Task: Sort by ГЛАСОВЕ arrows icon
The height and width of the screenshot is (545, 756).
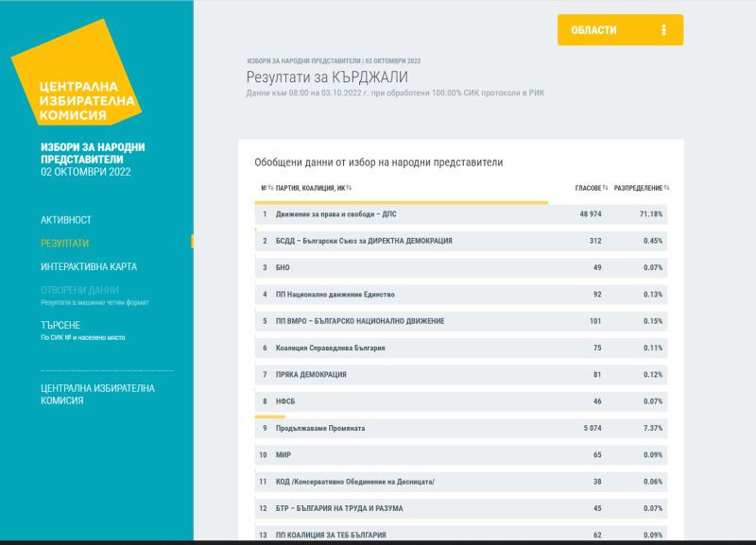Action: (605, 187)
